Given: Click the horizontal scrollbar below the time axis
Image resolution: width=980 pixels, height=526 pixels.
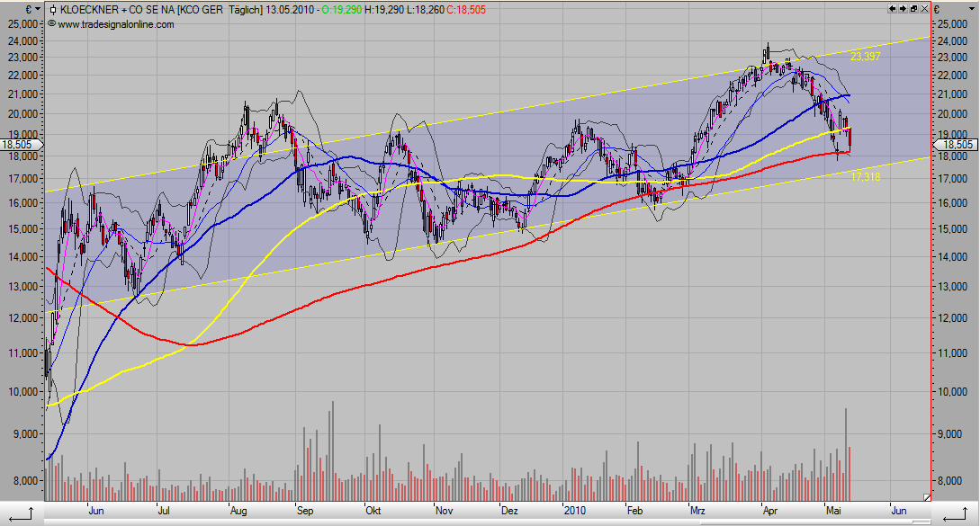Looking at the screenshot, I should click(x=486, y=519).
